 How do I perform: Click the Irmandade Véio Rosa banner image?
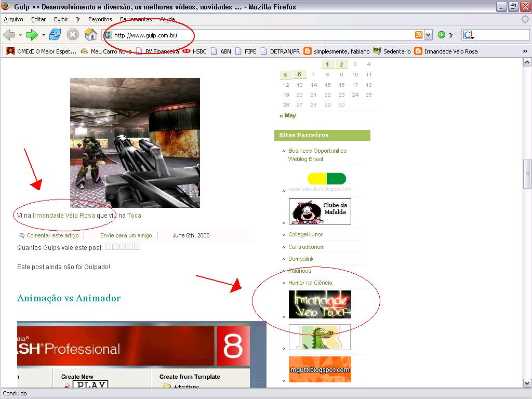(320, 304)
